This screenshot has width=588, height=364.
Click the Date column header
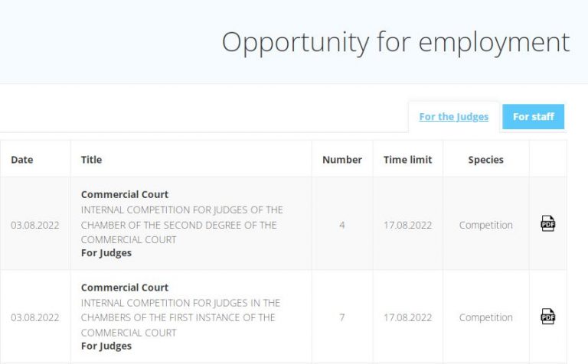tap(22, 160)
